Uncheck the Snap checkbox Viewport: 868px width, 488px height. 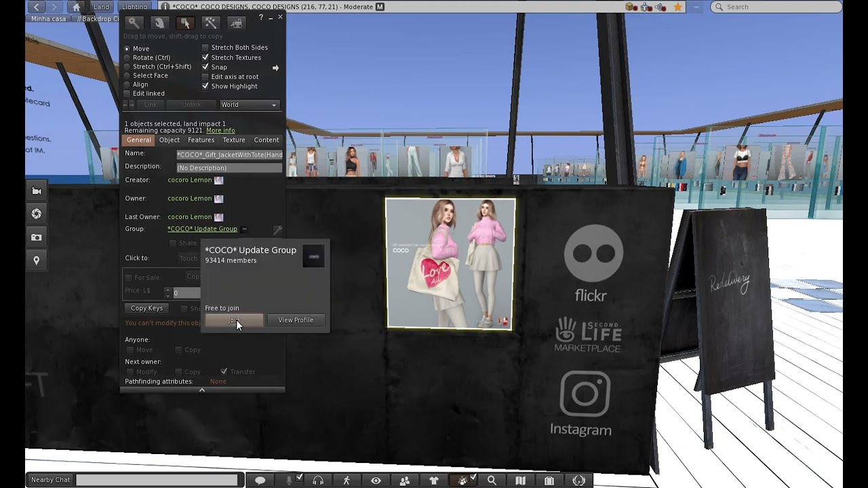click(205, 67)
